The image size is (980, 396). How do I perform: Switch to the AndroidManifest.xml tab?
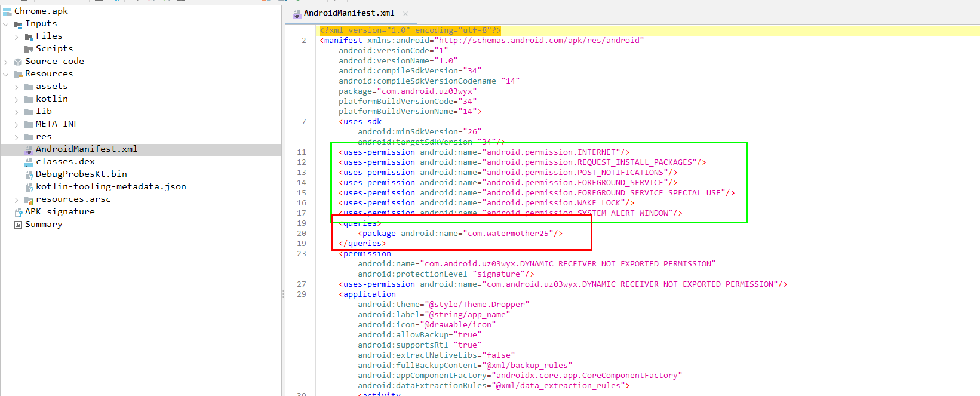[x=348, y=13]
